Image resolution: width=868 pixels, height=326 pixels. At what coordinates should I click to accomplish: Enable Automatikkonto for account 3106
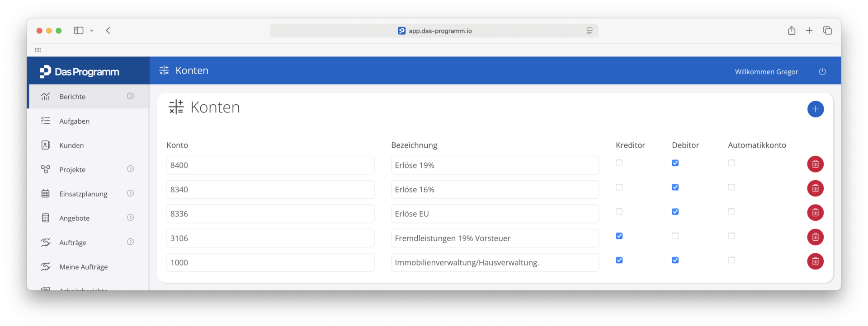731,236
